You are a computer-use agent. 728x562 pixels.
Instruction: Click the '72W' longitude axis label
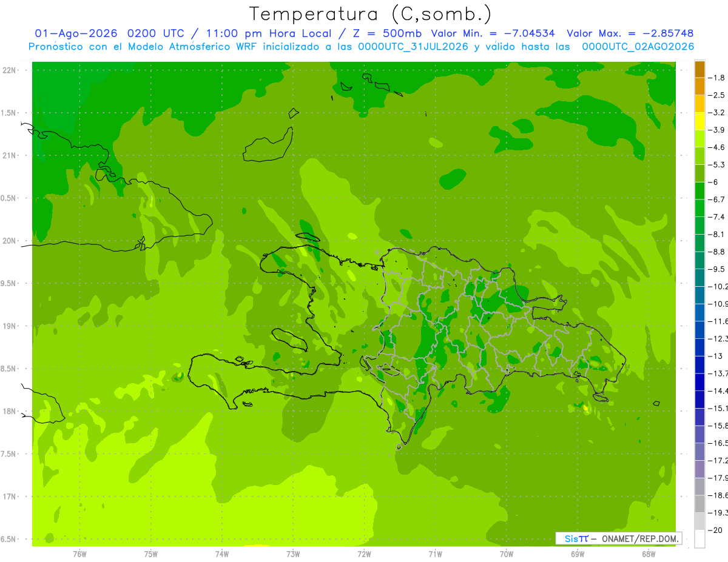coord(364,554)
